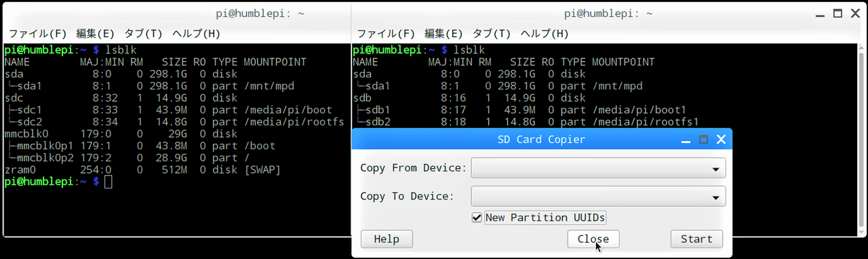The height and width of the screenshot is (259, 868).
Task: Maximize the SD Card Copier dialog
Action: coord(703,140)
